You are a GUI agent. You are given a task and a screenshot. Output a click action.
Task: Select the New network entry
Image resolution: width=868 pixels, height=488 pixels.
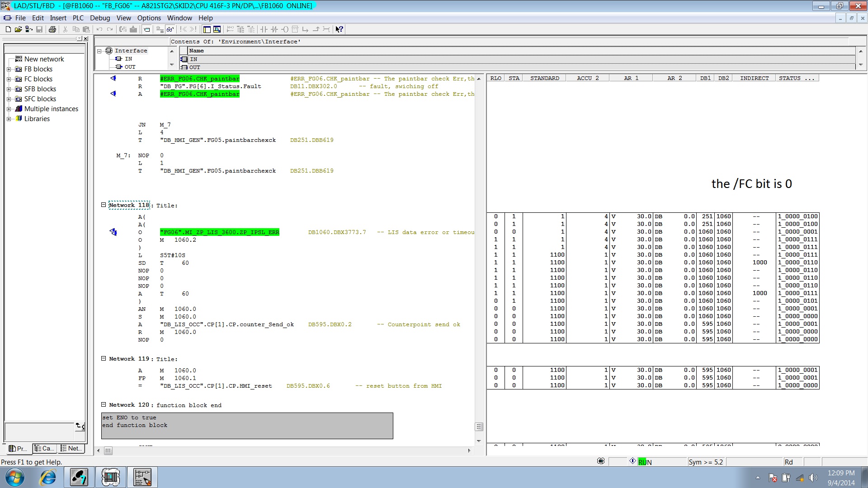click(x=44, y=59)
